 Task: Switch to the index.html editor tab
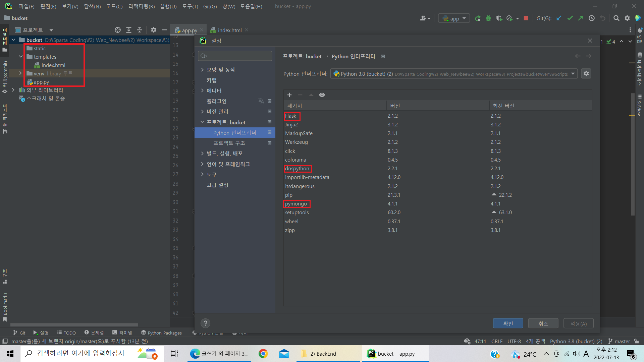coord(229,30)
